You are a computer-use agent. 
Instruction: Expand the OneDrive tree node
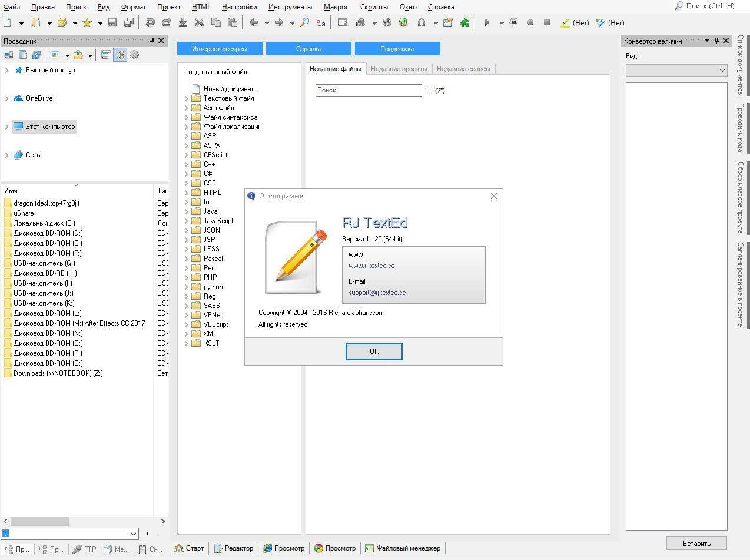[x=6, y=98]
